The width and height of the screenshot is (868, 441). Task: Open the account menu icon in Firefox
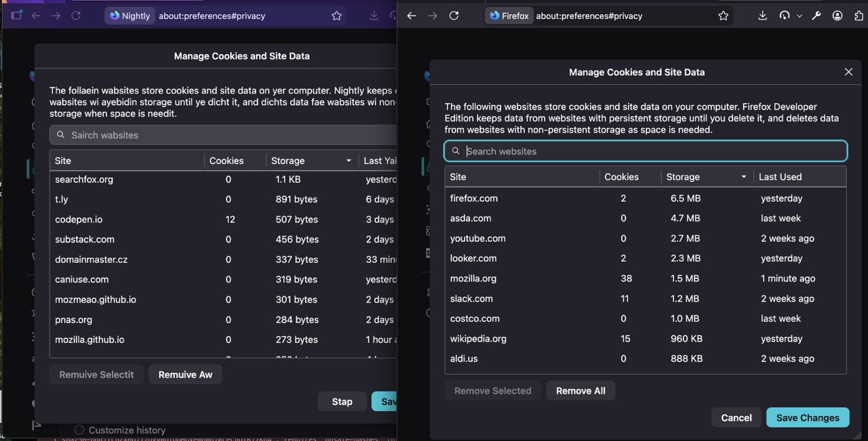click(x=837, y=16)
